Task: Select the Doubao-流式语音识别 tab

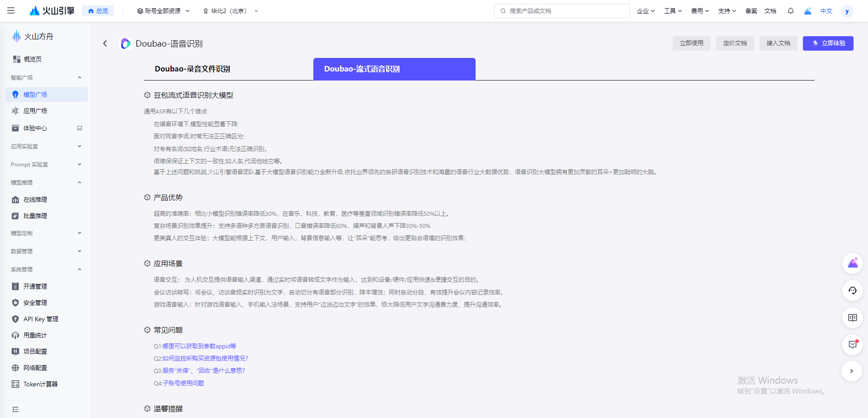Action: (394, 69)
